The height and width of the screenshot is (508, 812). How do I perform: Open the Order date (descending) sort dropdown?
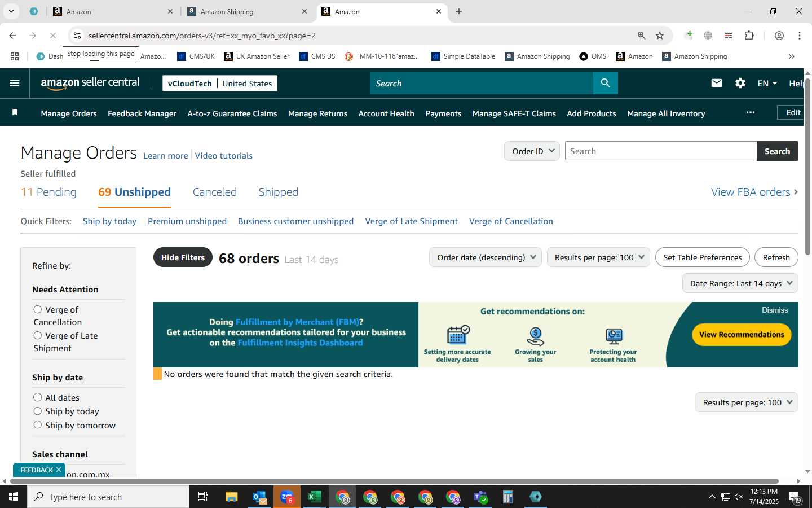(x=486, y=257)
